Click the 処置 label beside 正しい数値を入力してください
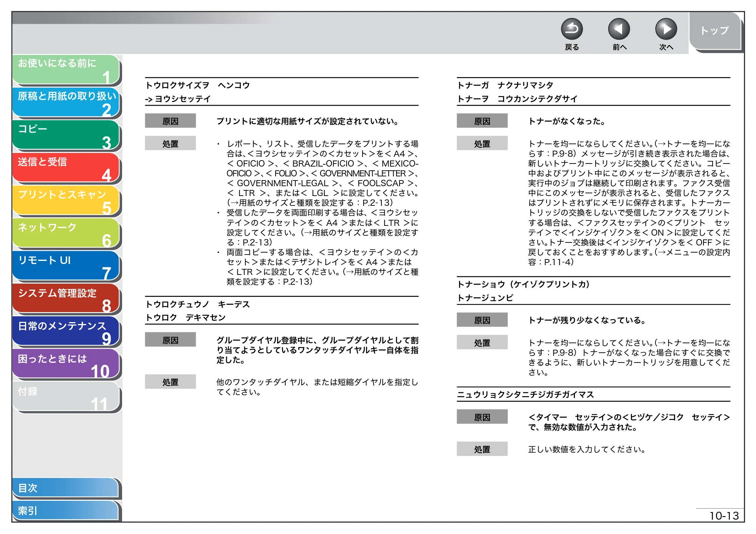 point(482,449)
